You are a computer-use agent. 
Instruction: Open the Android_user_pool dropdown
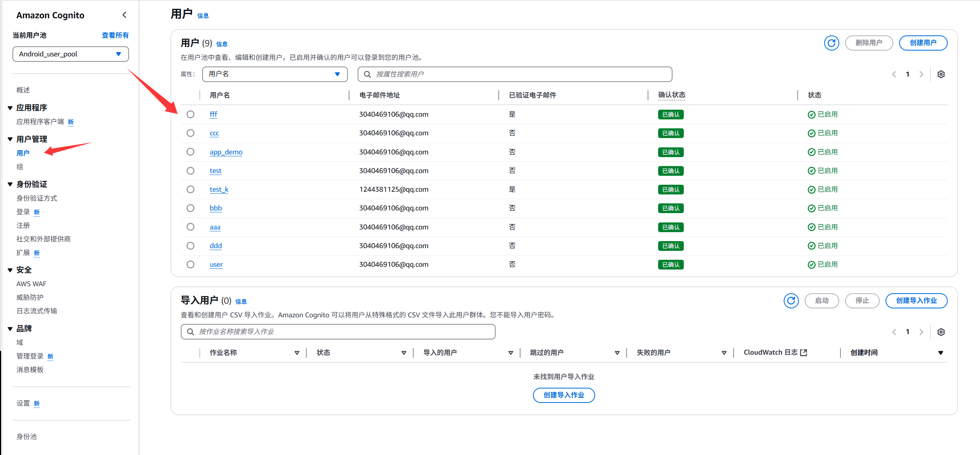[71, 54]
